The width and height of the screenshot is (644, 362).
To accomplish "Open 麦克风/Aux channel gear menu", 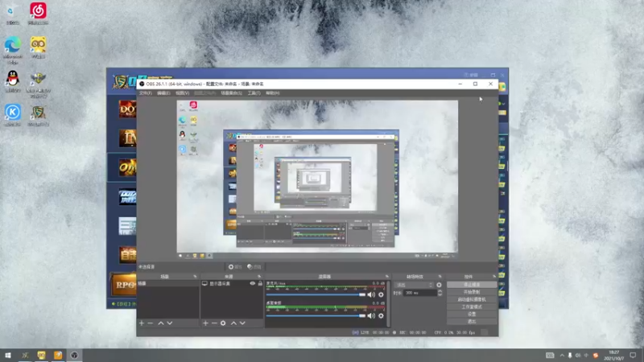I will coord(381,294).
